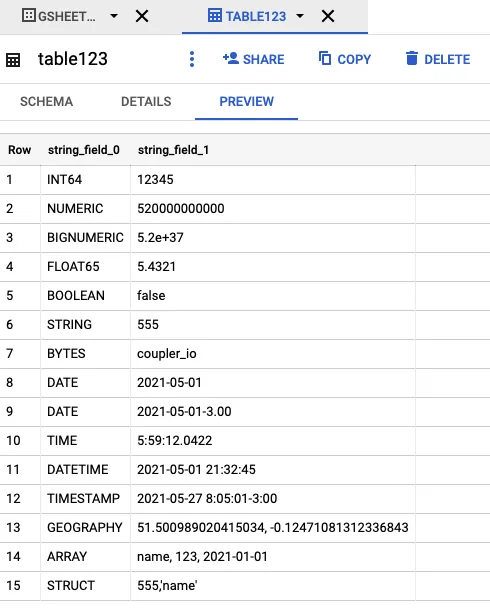This screenshot has height=609, width=490.
Task: Select the 2021-05-27 8:05:01-3:00 value cell
Action: tap(273, 499)
